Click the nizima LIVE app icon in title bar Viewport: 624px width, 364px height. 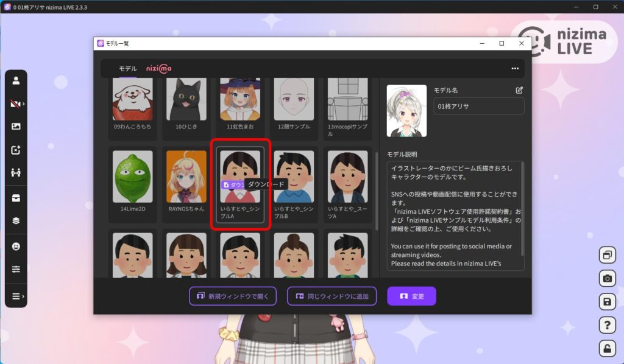(x=7, y=7)
